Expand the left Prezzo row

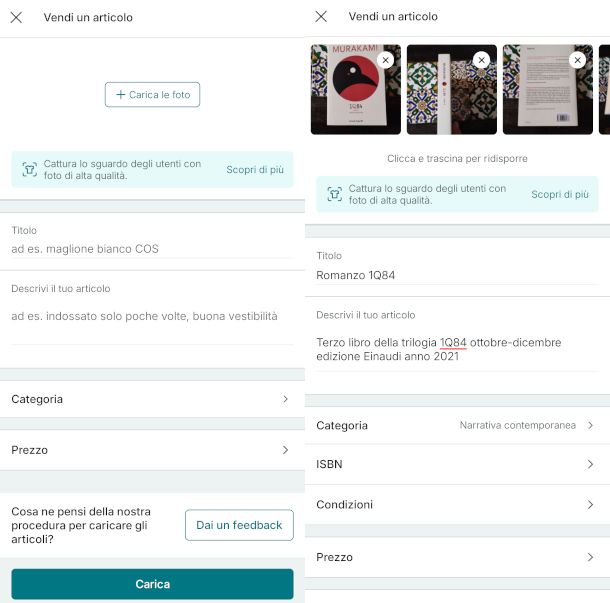click(x=152, y=450)
